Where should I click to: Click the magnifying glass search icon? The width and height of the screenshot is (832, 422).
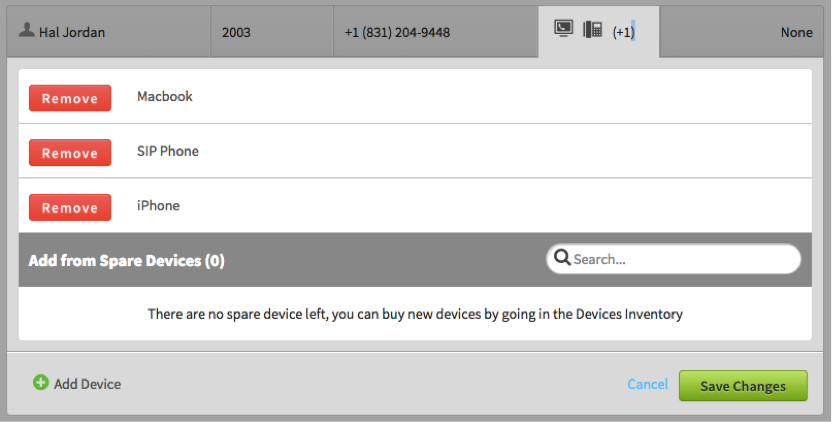tap(562, 257)
